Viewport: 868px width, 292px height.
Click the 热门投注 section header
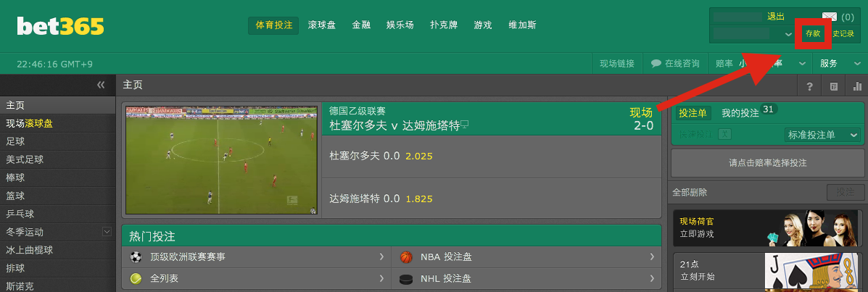point(392,236)
